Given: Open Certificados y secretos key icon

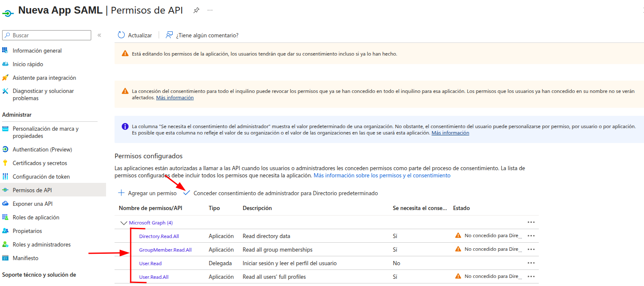Looking at the screenshot, I should [x=5, y=163].
